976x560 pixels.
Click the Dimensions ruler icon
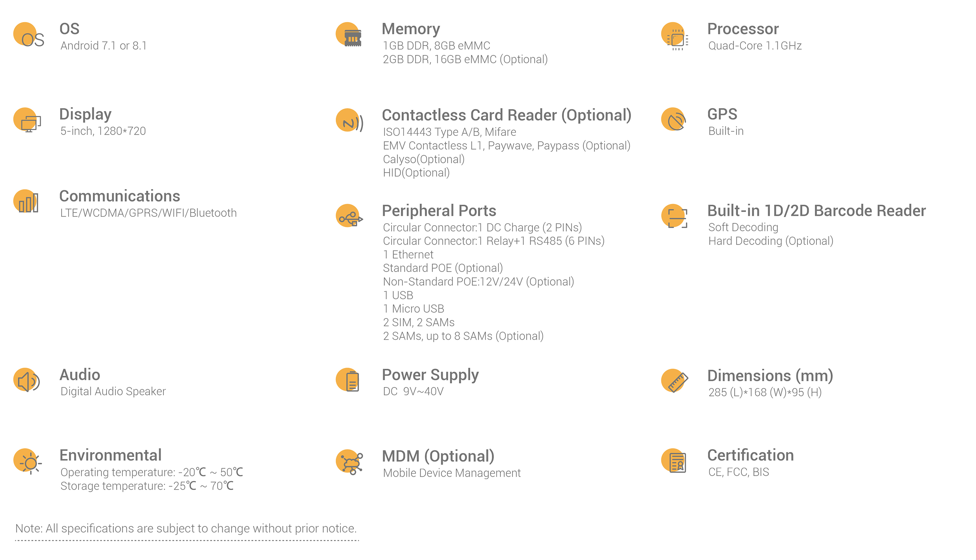[x=675, y=381]
